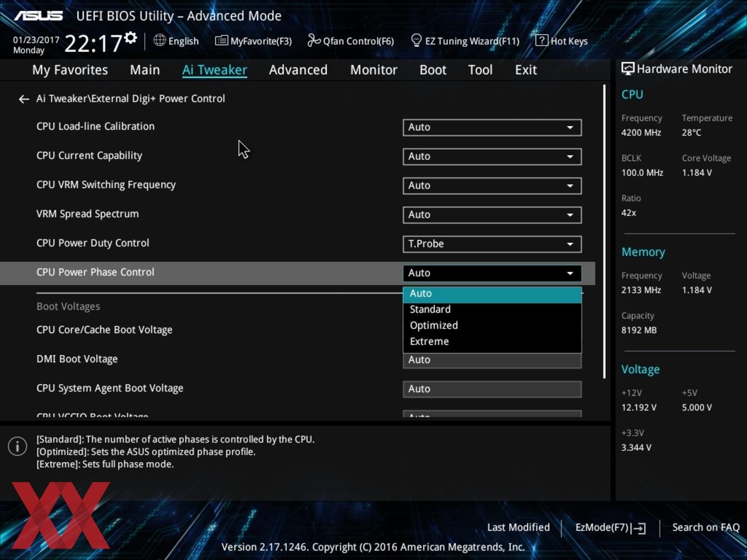Image resolution: width=747 pixels, height=560 pixels.
Task: Choose Optimized in phase control list
Action: [492, 326]
